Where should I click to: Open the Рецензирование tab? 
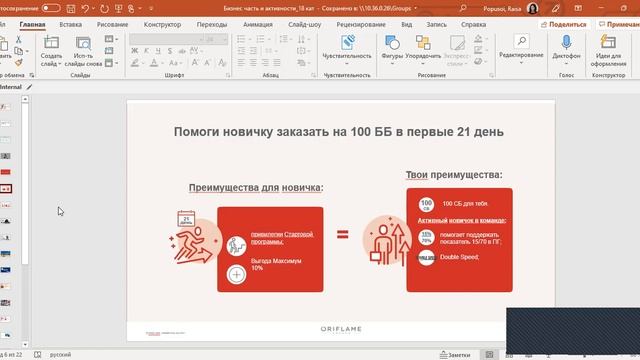pyautogui.click(x=361, y=24)
